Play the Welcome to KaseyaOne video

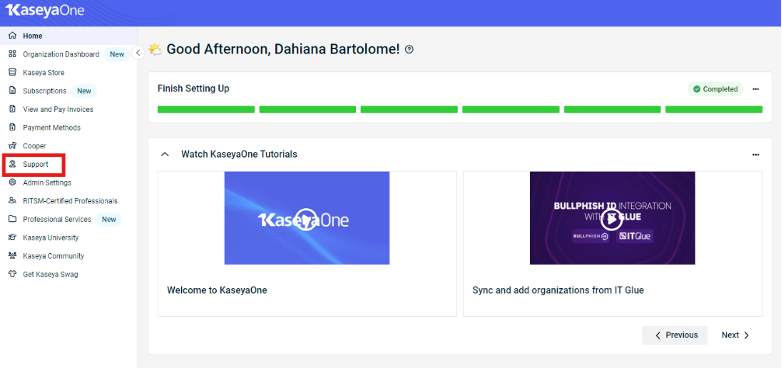(307, 218)
